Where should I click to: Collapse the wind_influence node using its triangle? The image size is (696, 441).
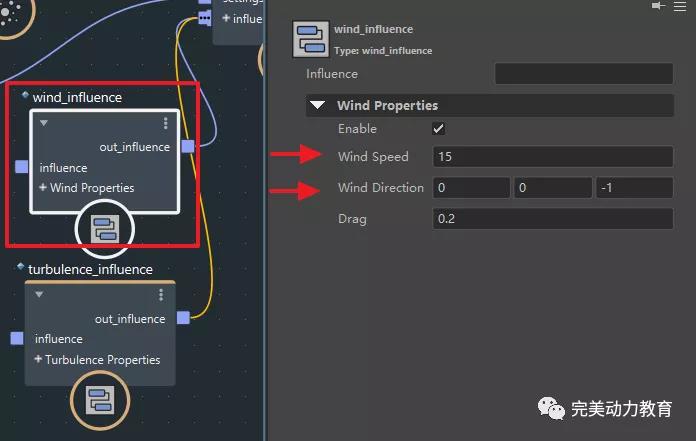44,124
